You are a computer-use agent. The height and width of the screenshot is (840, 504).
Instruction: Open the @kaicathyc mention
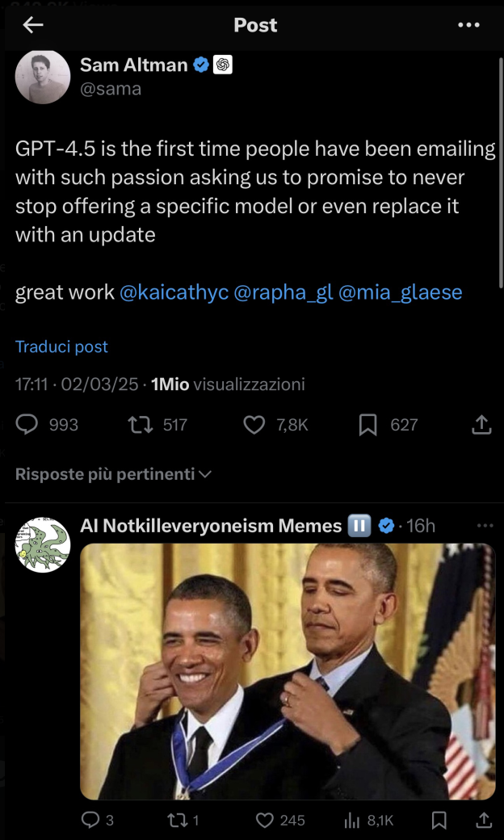[x=174, y=292]
